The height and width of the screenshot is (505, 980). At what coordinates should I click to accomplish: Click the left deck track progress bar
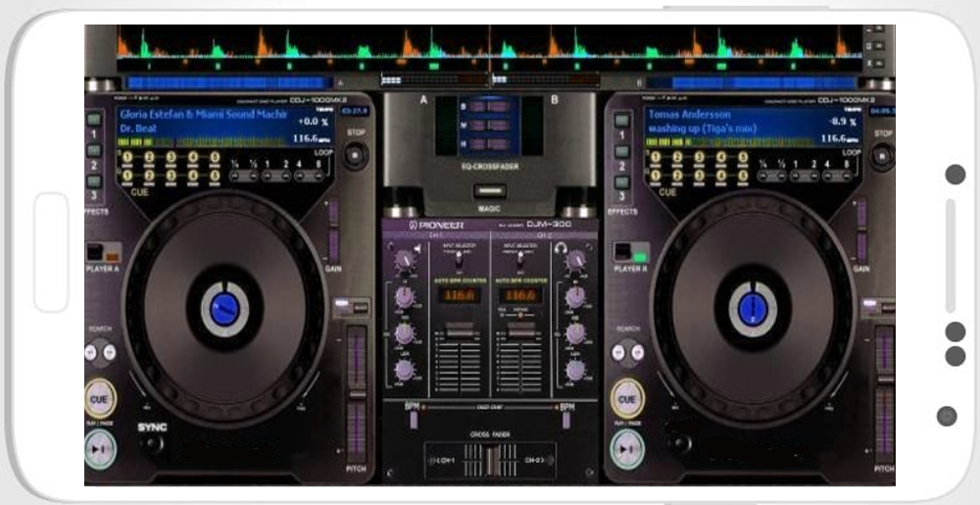[x=228, y=82]
